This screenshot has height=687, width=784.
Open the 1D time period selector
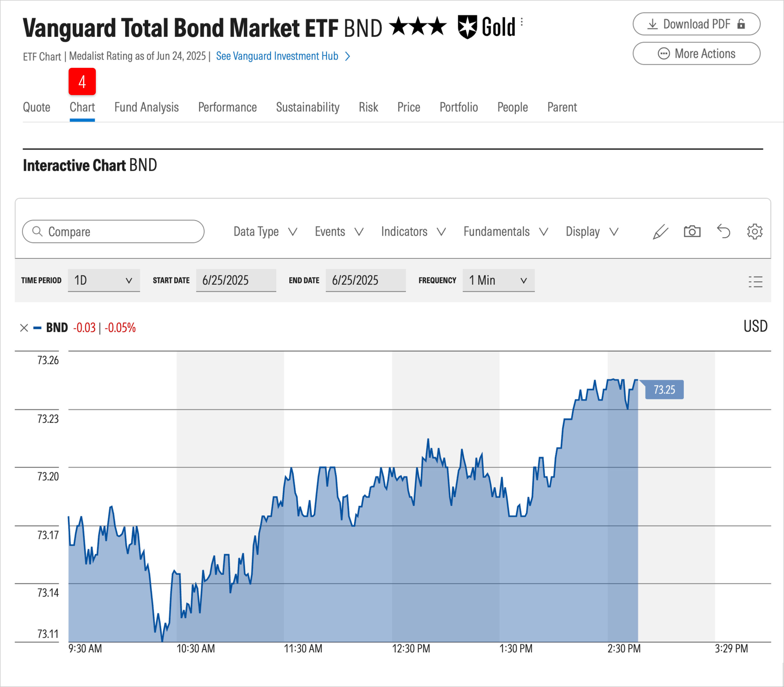[104, 280]
